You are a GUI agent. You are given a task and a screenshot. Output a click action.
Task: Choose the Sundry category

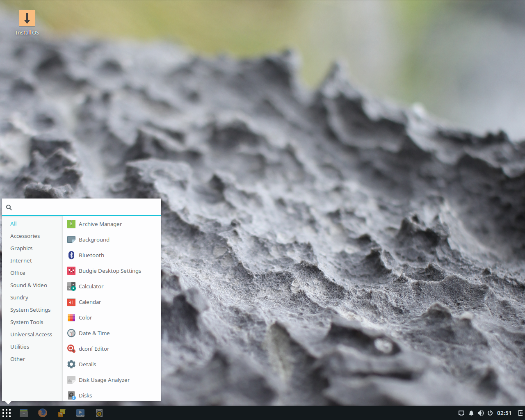tap(32, 297)
